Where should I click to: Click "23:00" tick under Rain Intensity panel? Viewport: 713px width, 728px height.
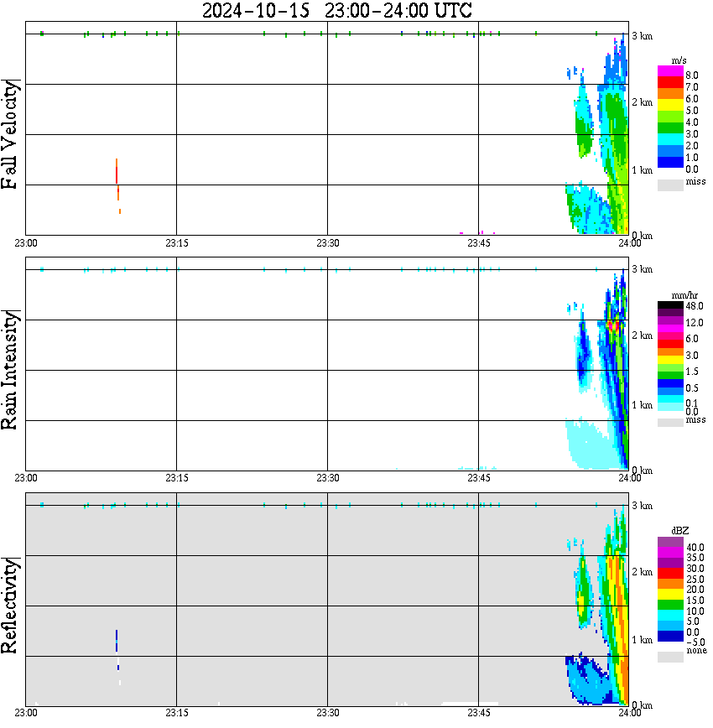tap(25, 478)
